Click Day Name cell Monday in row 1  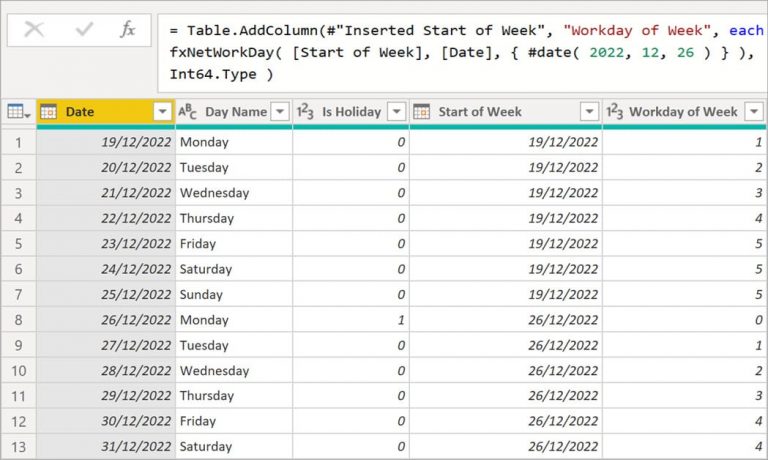click(x=234, y=142)
